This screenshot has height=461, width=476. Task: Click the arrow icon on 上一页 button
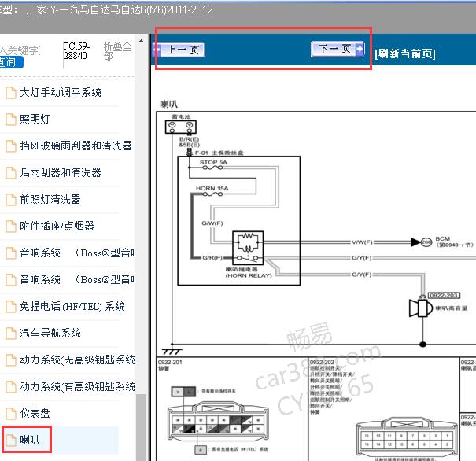coord(157,50)
